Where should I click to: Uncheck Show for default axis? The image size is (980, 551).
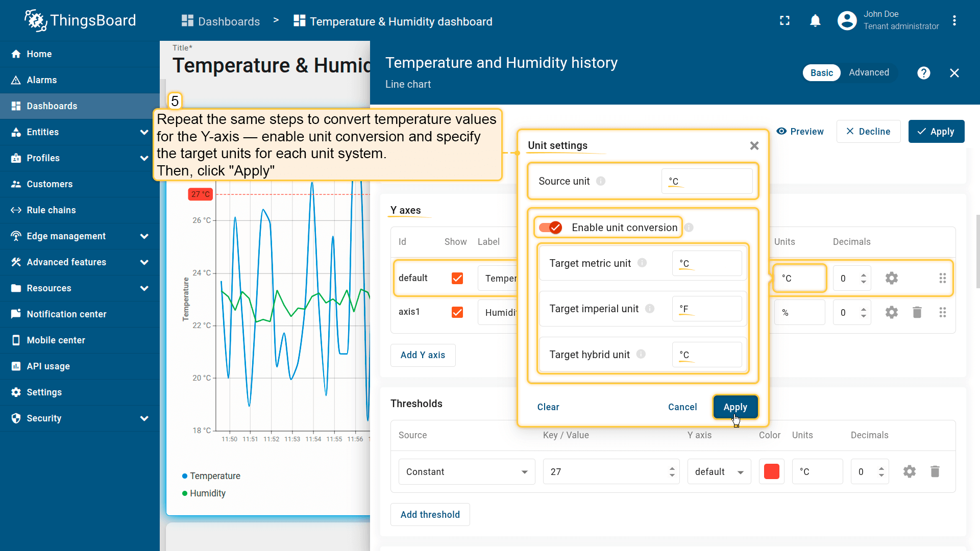click(457, 278)
